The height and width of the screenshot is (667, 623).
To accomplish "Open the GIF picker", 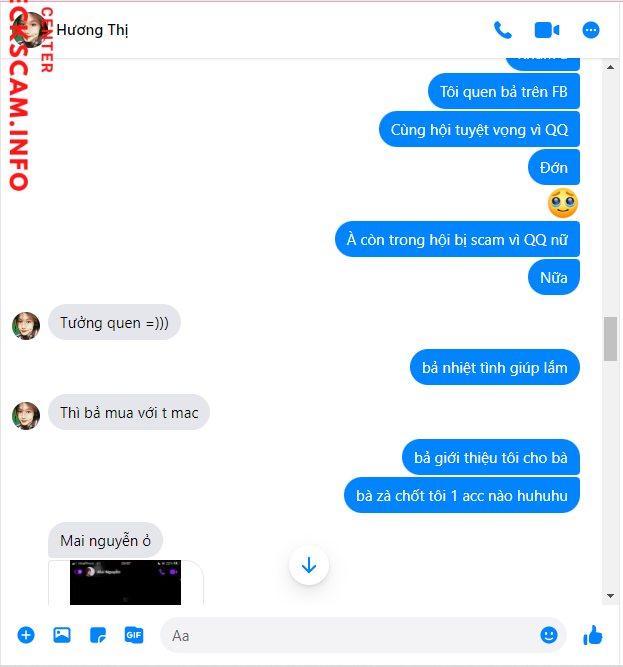I will coord(134,635).
